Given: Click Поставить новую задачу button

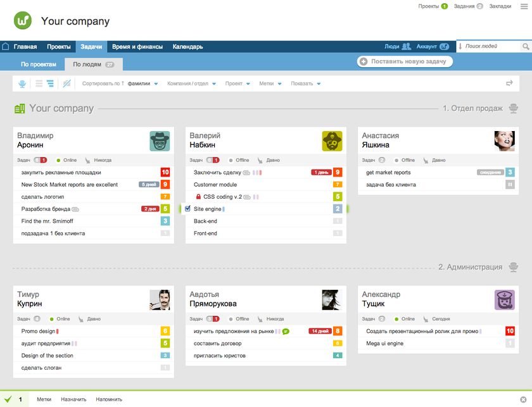Looking at the screenshot, I should coord(405,61).
